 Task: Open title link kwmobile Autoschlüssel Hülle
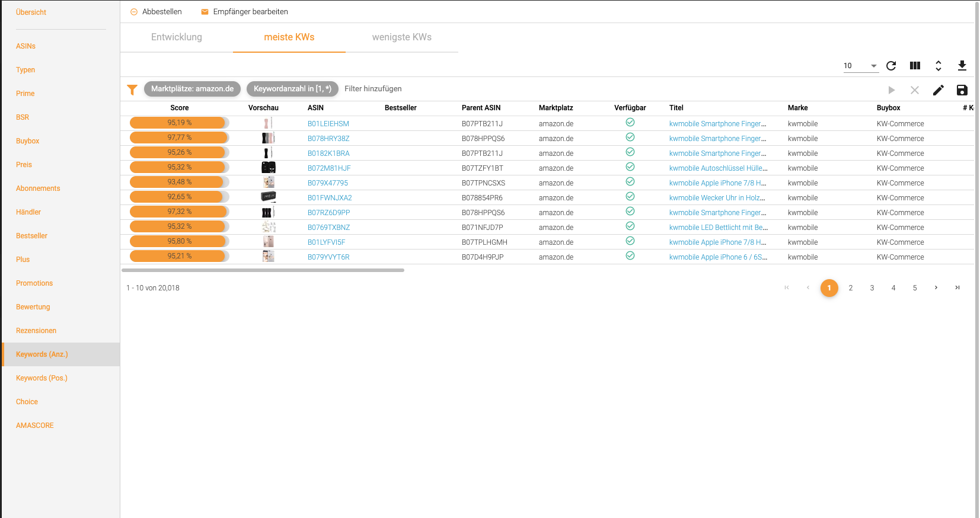pos(718,168)
